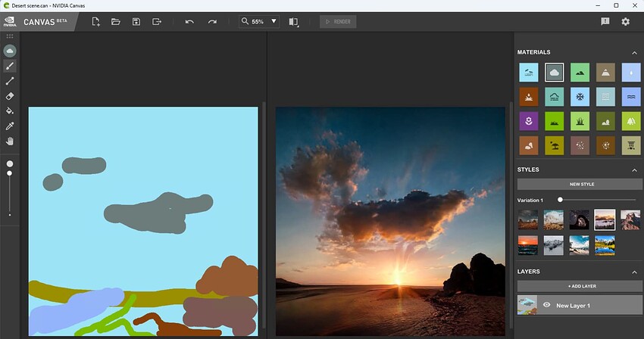Apply the snowy gray mountain style thumbnail
The image size is (644, 339).
pos(554,245)
